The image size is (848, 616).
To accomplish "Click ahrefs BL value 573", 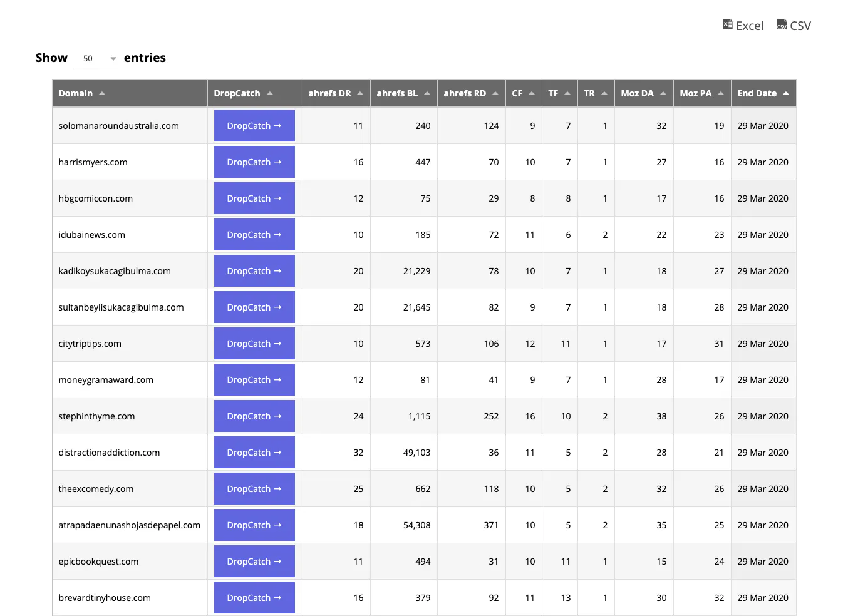I will (x=423, y=344).
